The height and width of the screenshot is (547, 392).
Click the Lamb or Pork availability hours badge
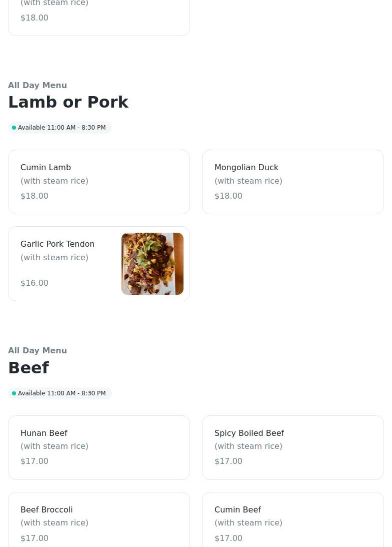[60, 128]
